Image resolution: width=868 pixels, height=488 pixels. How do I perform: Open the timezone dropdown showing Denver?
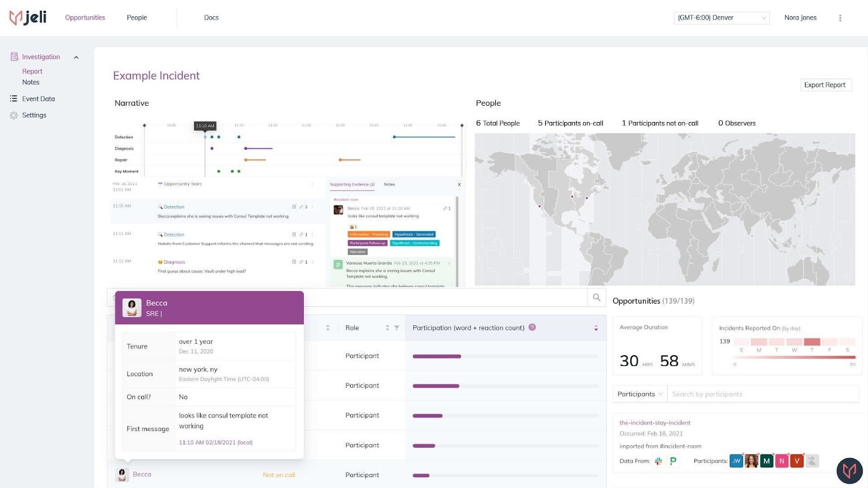pyautogui.click(x=721, y=18)
